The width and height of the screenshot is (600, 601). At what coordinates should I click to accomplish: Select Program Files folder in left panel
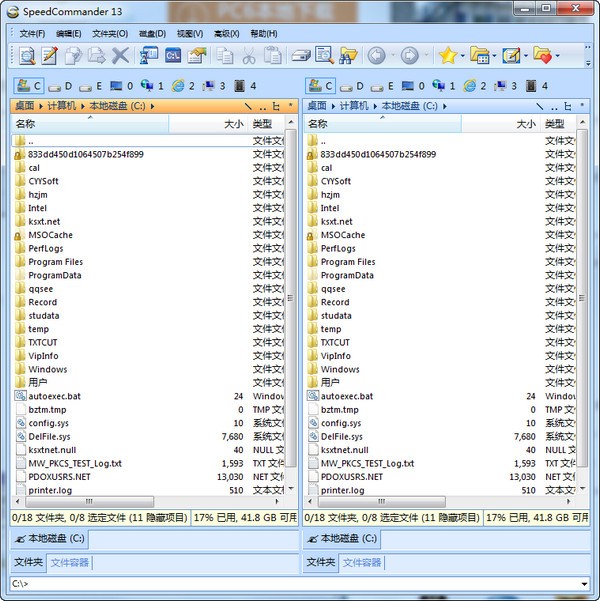56,262
